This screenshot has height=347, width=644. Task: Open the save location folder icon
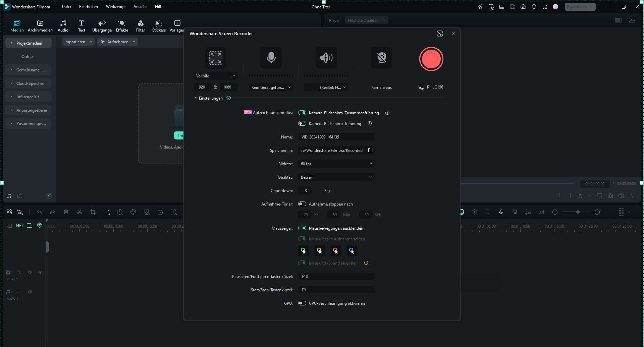click(371, 150)
